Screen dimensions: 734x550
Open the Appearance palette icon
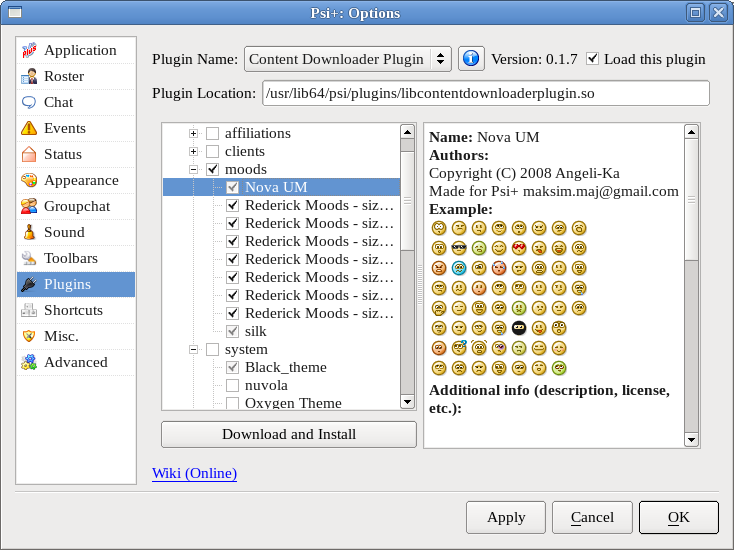pos(29,180)
